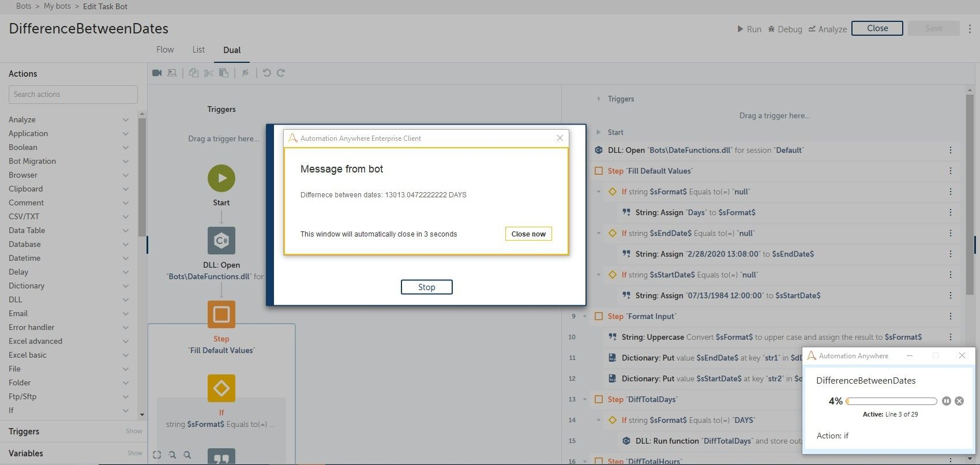
Task: Expand the Datetime actions category
Action: [x=125, y=258]
